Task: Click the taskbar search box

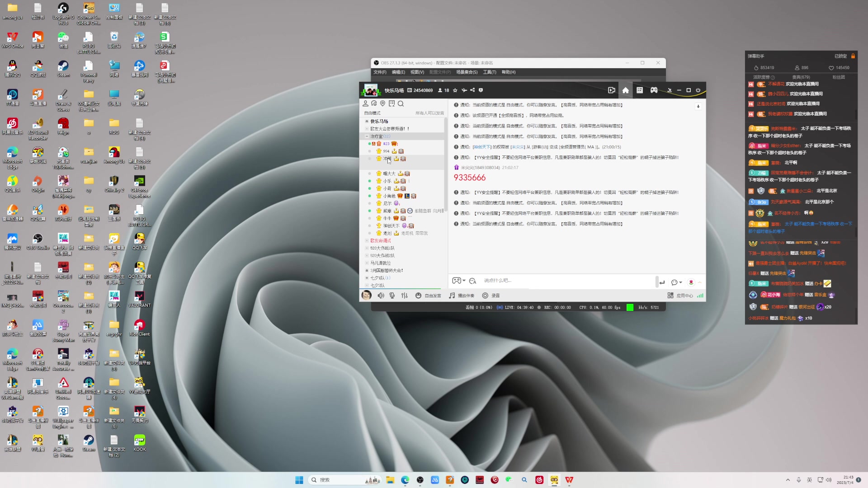Action: [345, 480]
